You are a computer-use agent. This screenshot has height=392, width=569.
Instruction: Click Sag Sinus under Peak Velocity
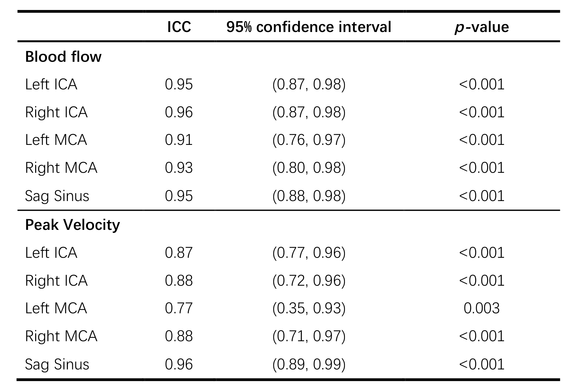pos(57,364)
